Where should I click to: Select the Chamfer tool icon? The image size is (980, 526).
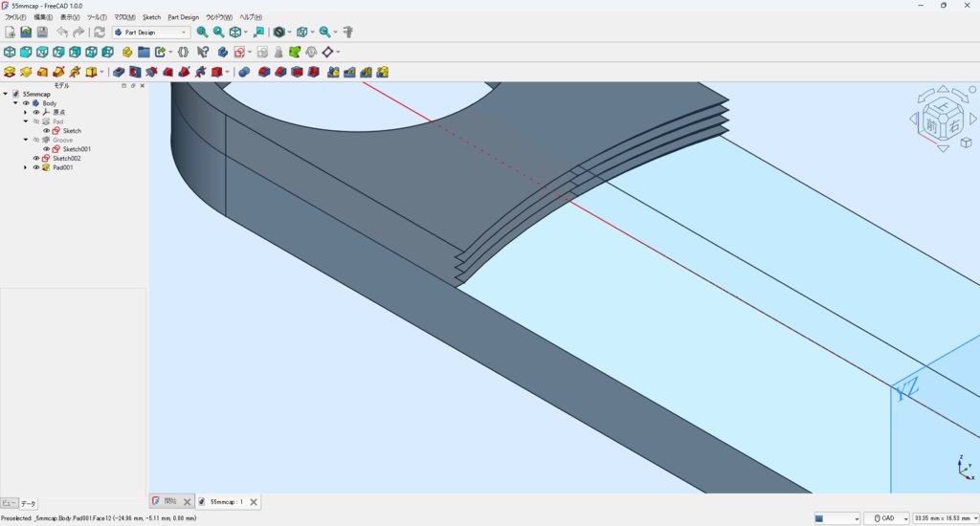(x=280, y=72)
